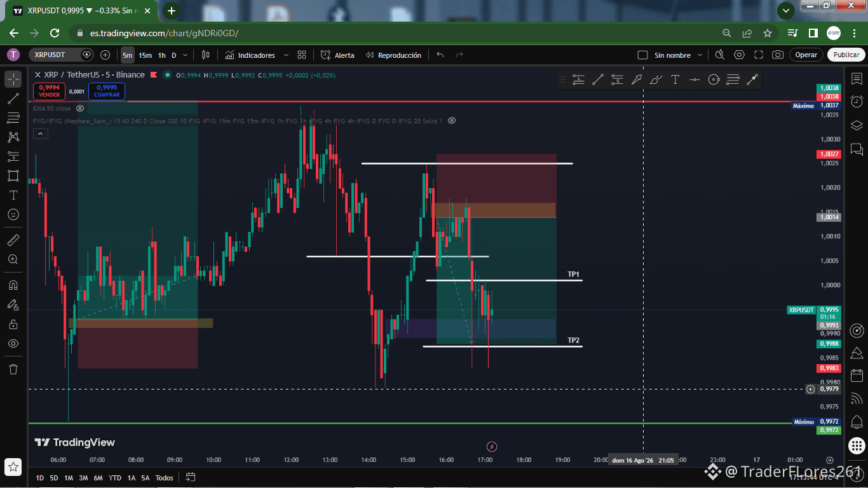Select the crosshair cursor tool

(x=13, y=79)
